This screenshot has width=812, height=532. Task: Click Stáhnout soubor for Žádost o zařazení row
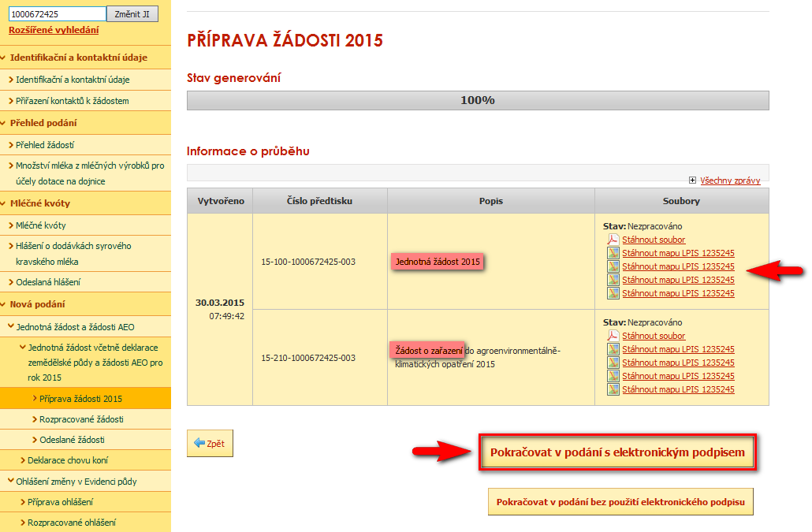pyautogui.click(x=654, y=336)
